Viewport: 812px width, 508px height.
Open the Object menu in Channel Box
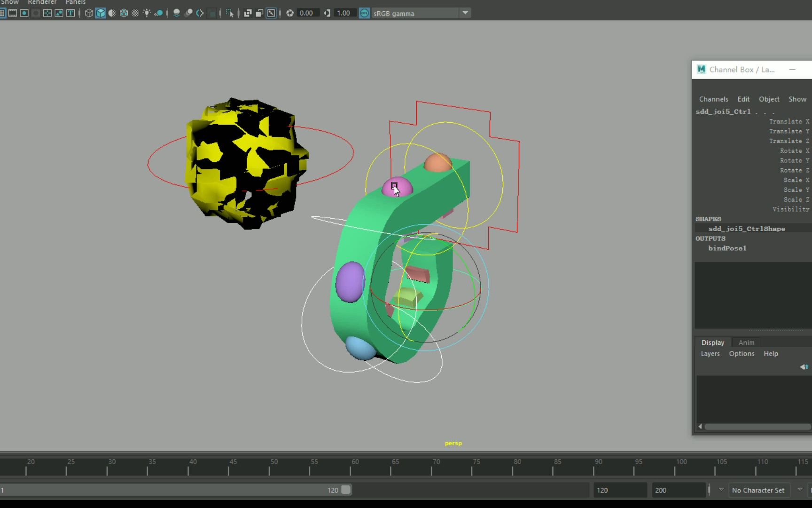pyautogui.click(x=769, y=99)
